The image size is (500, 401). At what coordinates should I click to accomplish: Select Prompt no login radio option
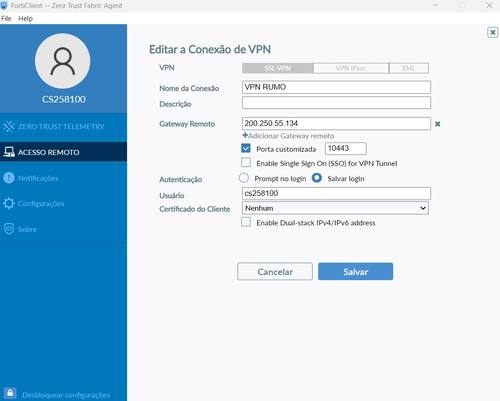244,178
